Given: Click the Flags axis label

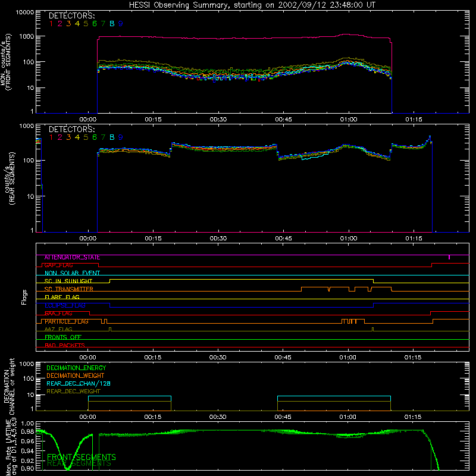Looking at the screenshot, I should [x=24, y=297].
